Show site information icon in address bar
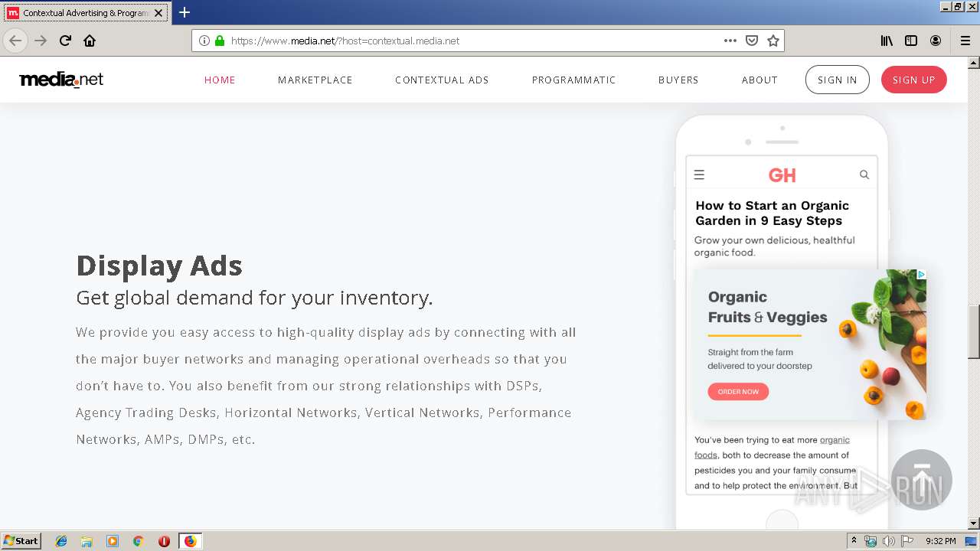The height and width of the screenshot is (551, 980). pyautogui.click(x=204, y=41)
